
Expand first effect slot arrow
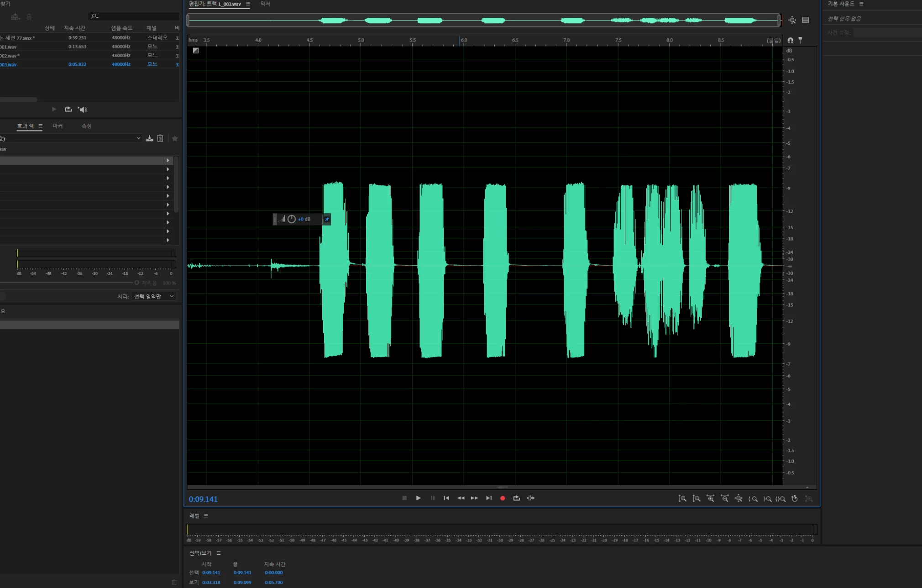pyautogui.click(x=168, y=160)
